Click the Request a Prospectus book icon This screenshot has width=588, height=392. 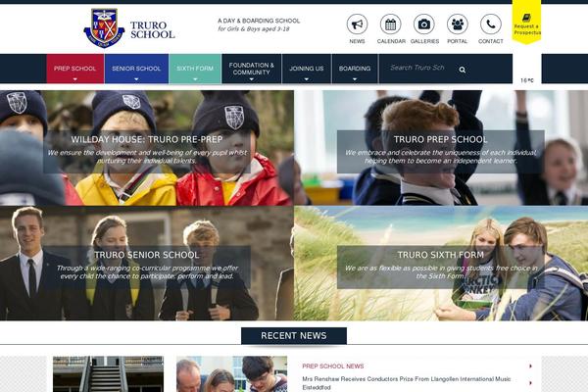pos(526,18)
